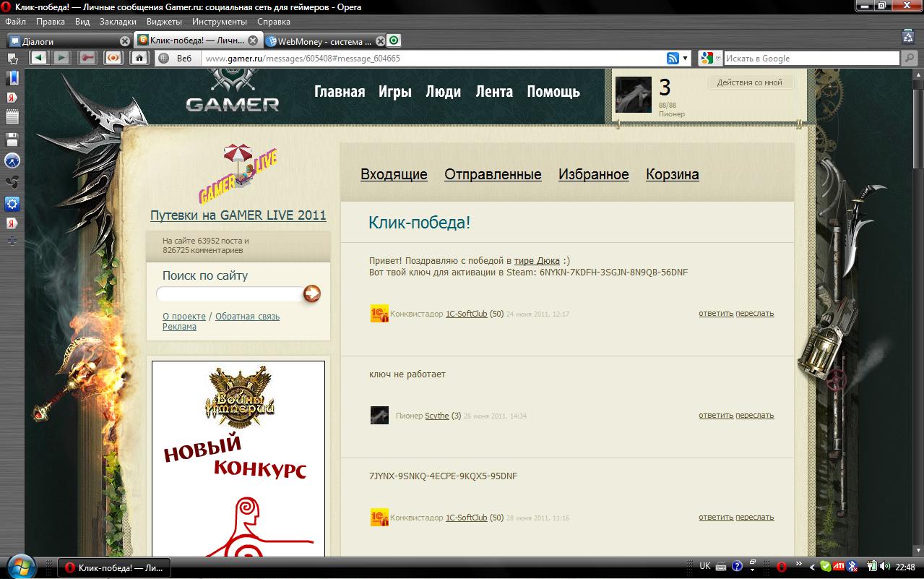Go forward with the Forward arrow button

pos(61,58)
